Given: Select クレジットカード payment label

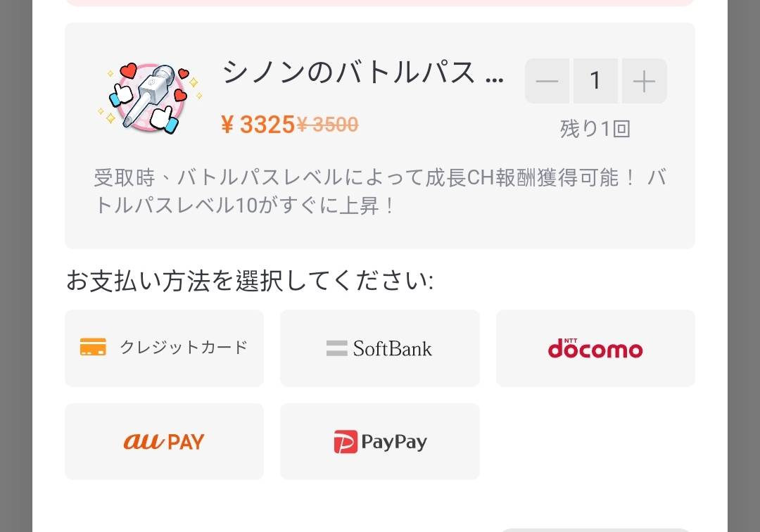Looking at the screenshot, I should click(184, 348).
